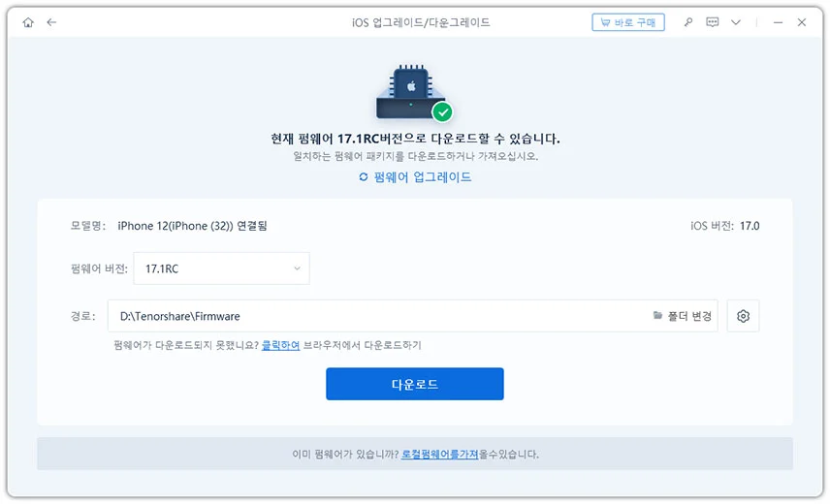Minimize the window
This screenshot has height=504, width=830.
coord(778,22)
